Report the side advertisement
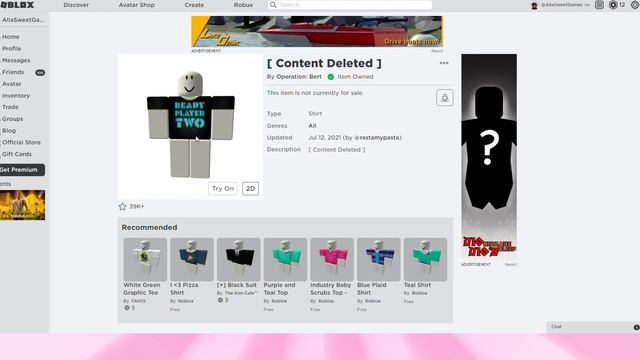This screenshot has width=640, height=360. pyautogui.click(x=511, y=264)
